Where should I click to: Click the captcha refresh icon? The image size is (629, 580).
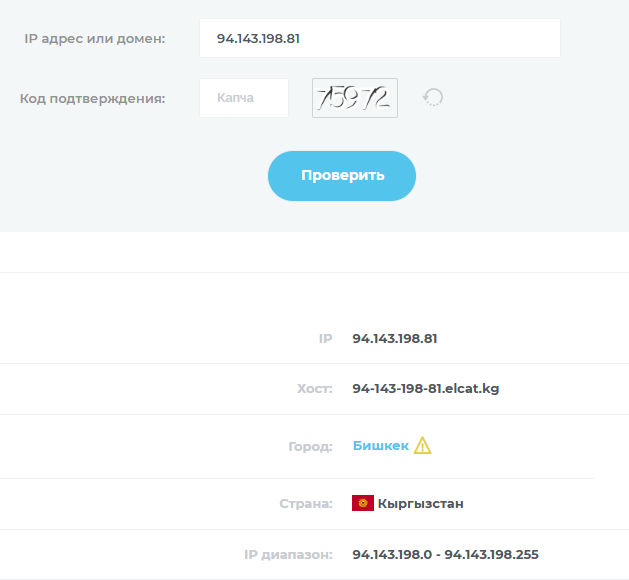(x=432, y=97)
